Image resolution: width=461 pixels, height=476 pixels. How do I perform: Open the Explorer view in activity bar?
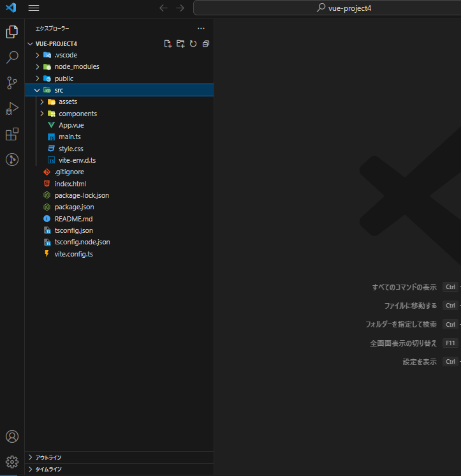12,32
